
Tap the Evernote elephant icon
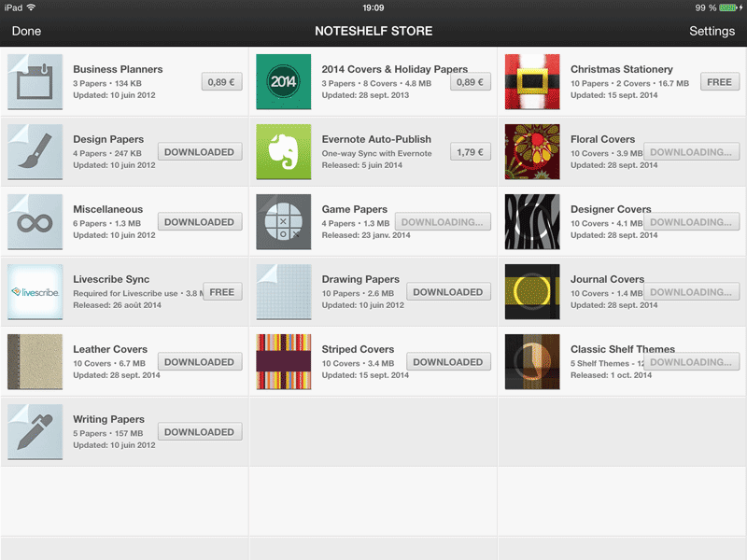[284, 152]
